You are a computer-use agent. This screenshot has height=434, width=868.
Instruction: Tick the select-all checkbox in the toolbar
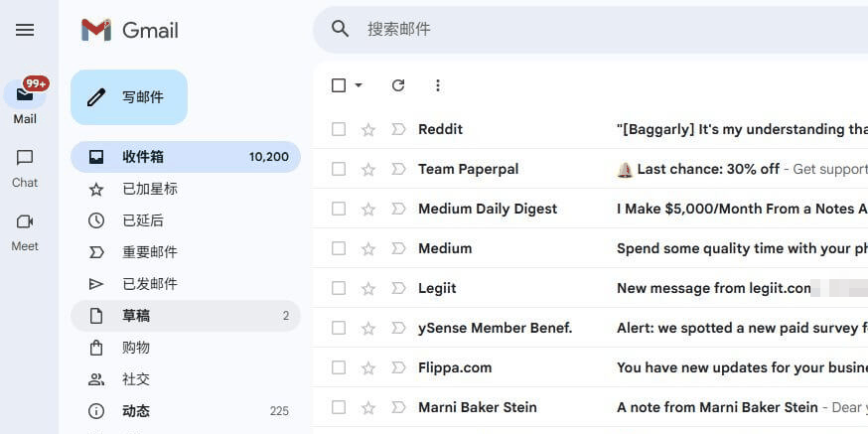point(339,85)
